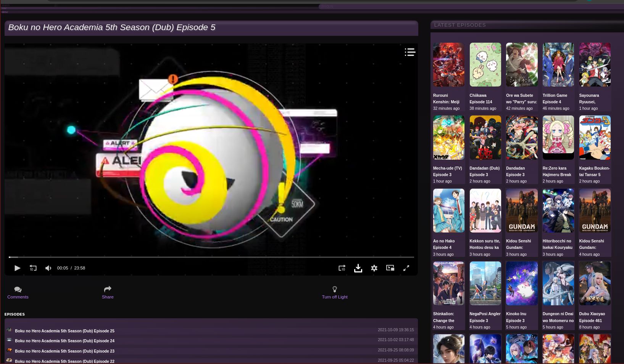Click Dandadan Episode 3 title link
The height and width of the screenshot is (364, 624).
click(x=515, y=171)
